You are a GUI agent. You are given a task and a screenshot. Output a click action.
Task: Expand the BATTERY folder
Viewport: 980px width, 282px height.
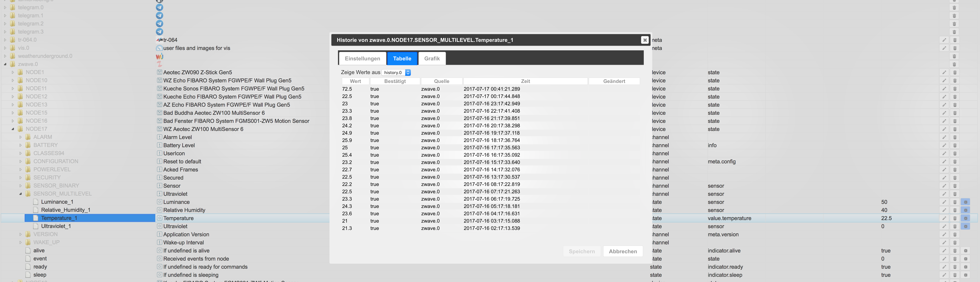click(x=21, y=145)
